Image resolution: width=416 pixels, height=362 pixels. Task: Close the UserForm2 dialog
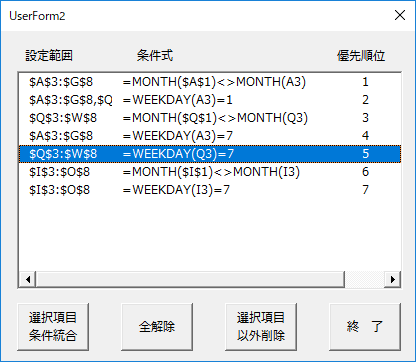click(x=400, y=15)
